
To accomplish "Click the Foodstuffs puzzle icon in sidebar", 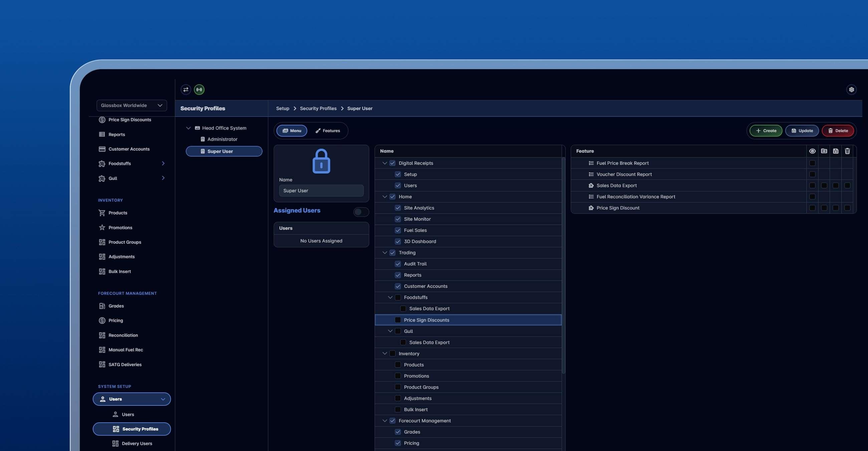I will tap(102, 163).
